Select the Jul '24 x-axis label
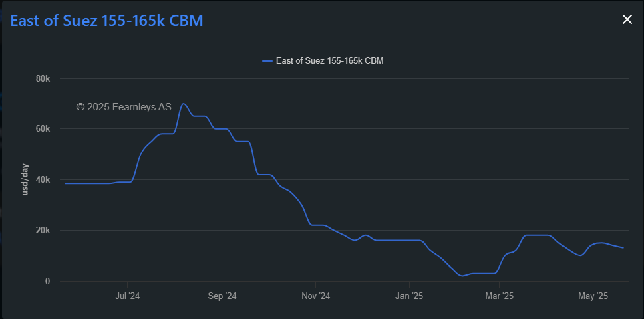 [x=127, y=295]
